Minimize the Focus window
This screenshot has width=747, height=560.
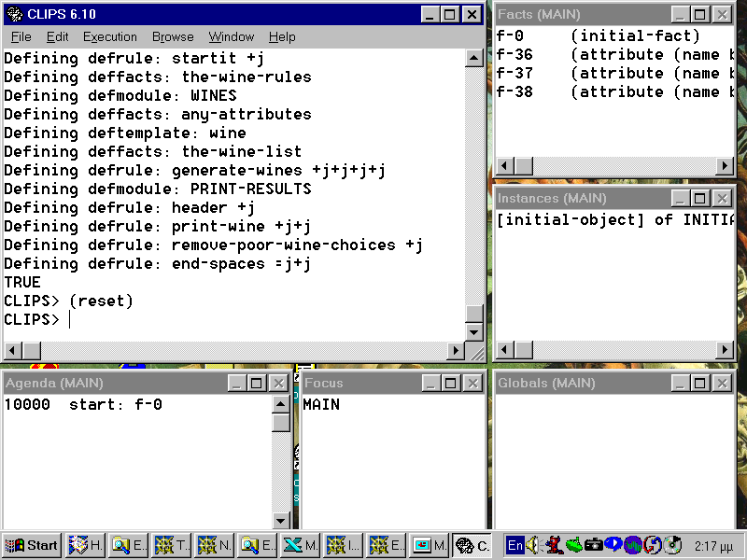tap(430, 383)
